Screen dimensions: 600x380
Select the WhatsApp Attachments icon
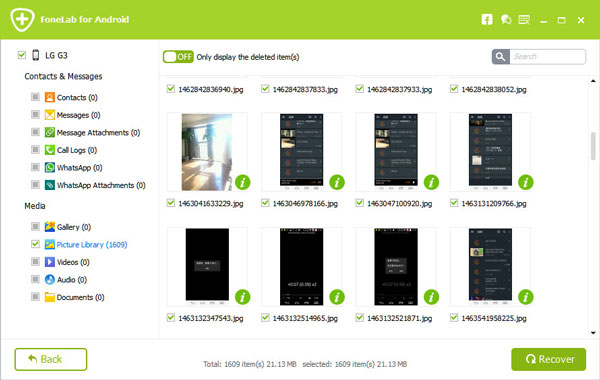point(50,185)
